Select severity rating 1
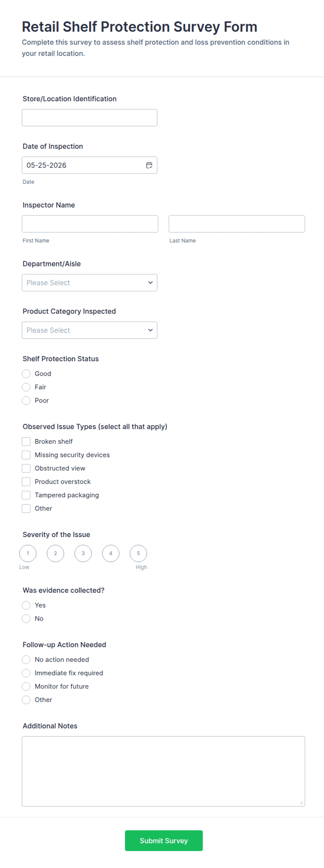The width and height of the screenshot is (324, 868). pos(28,553)
